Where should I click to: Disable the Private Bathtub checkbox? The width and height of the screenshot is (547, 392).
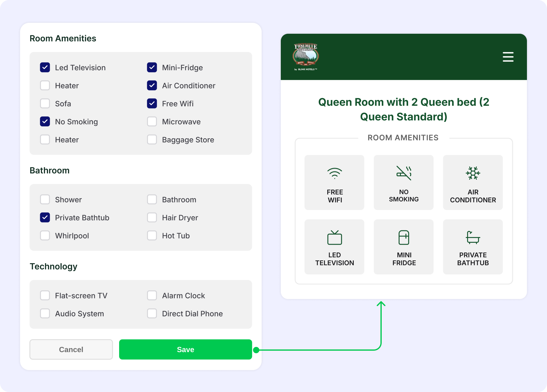(x=45, y=217)
